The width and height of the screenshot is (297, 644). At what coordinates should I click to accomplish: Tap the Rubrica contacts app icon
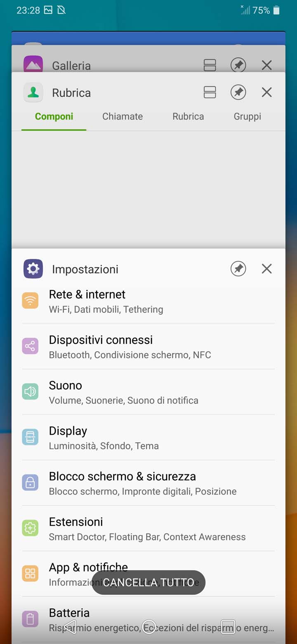tap(33, 92)
